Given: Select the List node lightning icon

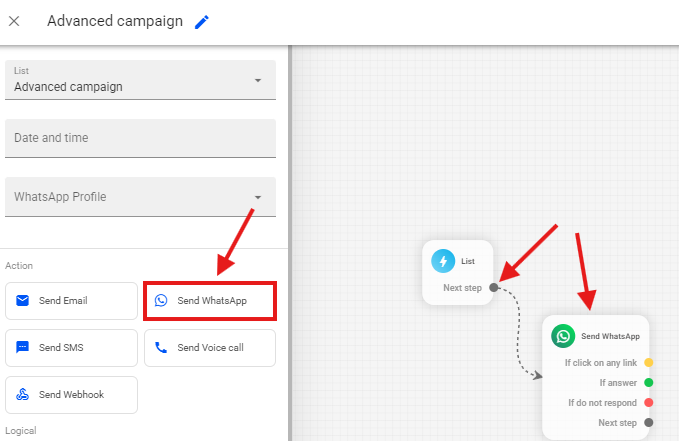Looking at the screenshot, I should [443, 261].
